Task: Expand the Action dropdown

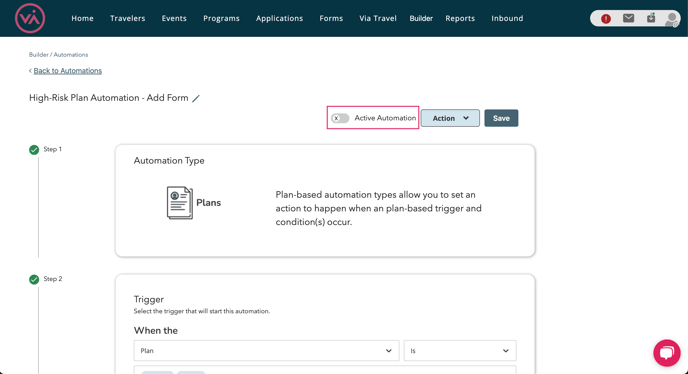Action: [x=450, y=118]
